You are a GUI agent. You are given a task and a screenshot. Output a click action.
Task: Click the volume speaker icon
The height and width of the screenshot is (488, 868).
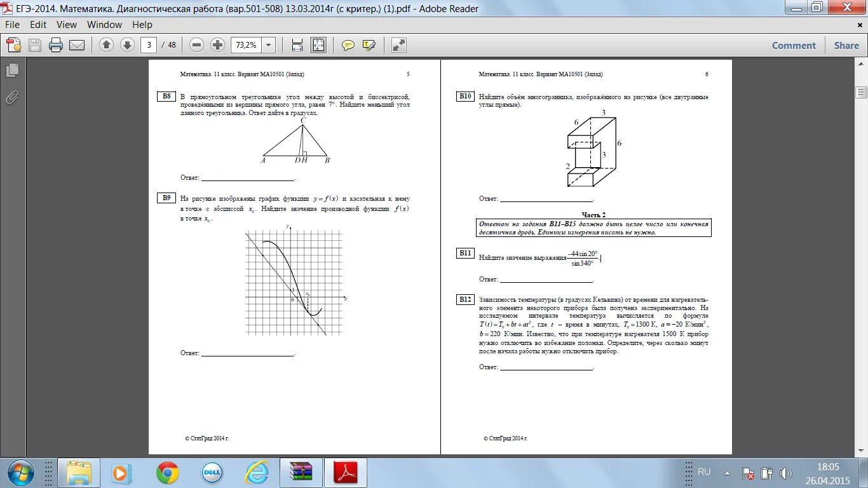point(786,473)
